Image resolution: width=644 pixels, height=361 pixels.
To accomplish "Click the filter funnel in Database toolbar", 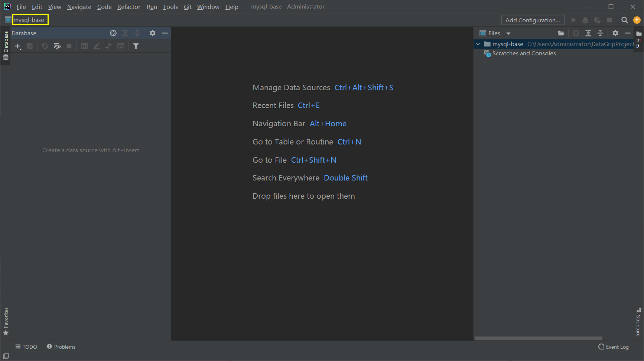I will (136, 46).
